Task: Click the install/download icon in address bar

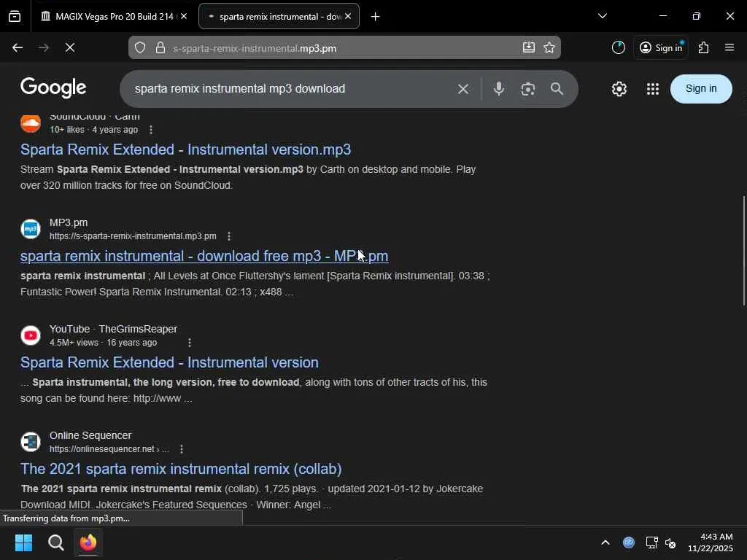Action: [528, 47]
